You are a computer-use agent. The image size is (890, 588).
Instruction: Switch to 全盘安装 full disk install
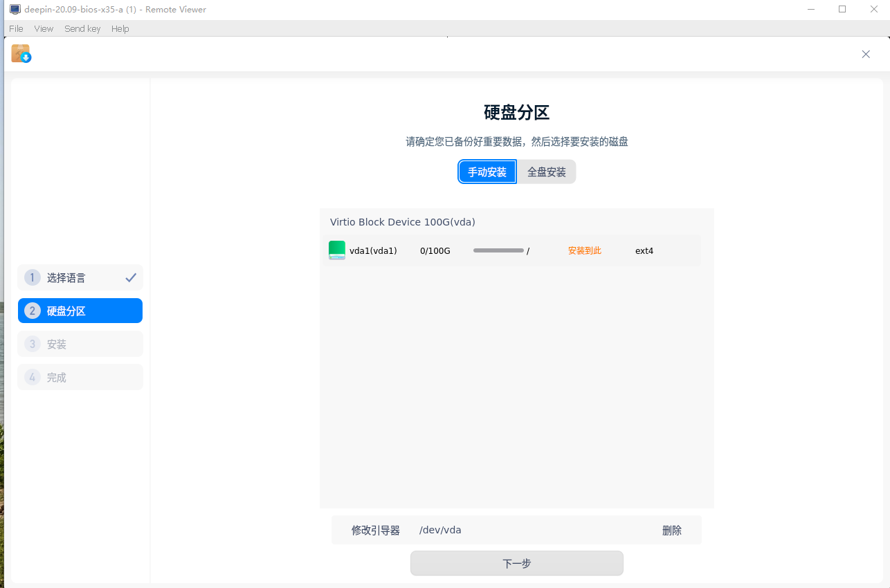click(547, 172)
